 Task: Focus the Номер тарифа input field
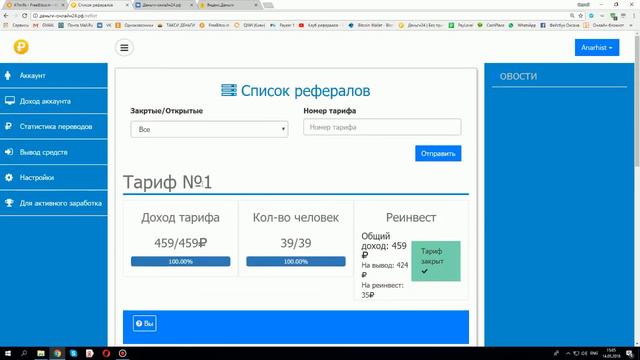(382, 127)
